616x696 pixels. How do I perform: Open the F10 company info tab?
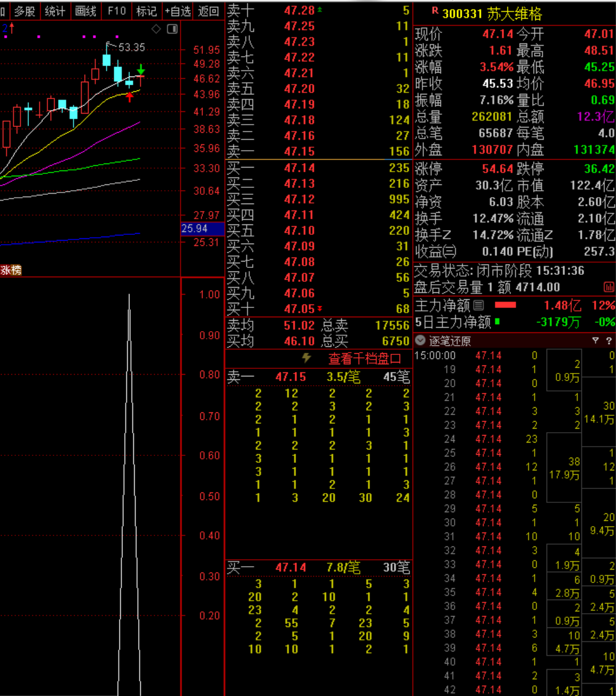pyautogui.click(x=116, y=10)
